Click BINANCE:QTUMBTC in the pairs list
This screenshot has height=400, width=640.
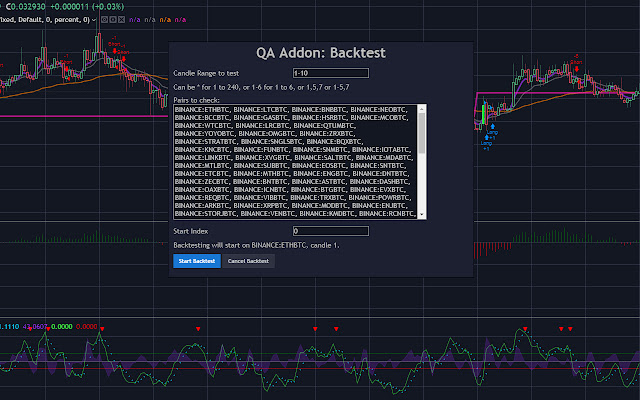(x=324, y=125)
